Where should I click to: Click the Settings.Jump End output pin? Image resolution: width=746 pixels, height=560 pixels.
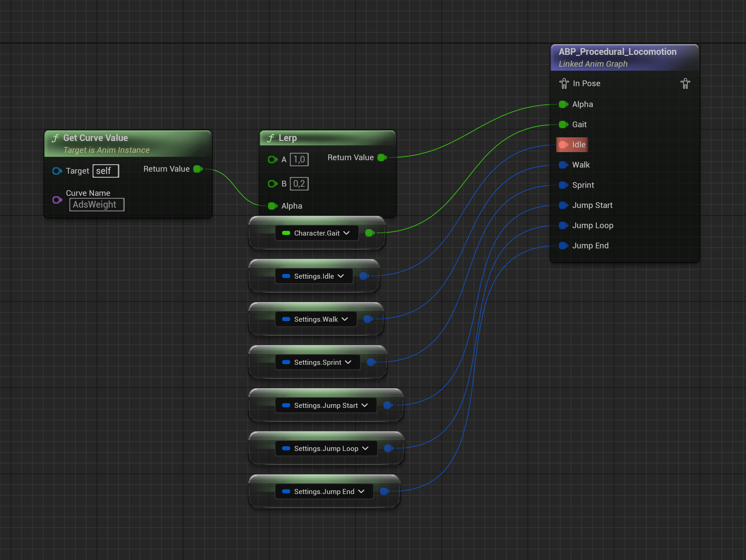pos(385,492)
